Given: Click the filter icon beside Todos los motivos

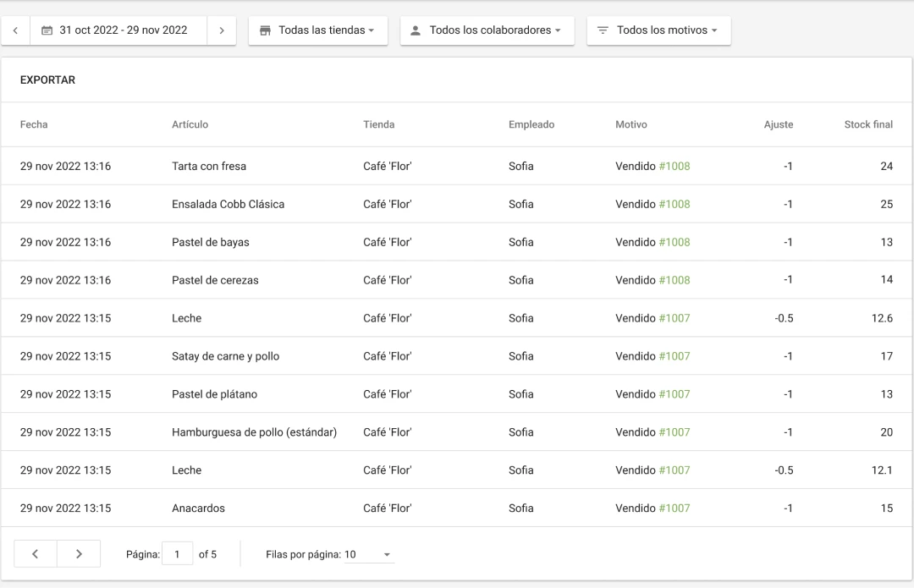Looking at the screenshot, I should click(x=603, y=30).
